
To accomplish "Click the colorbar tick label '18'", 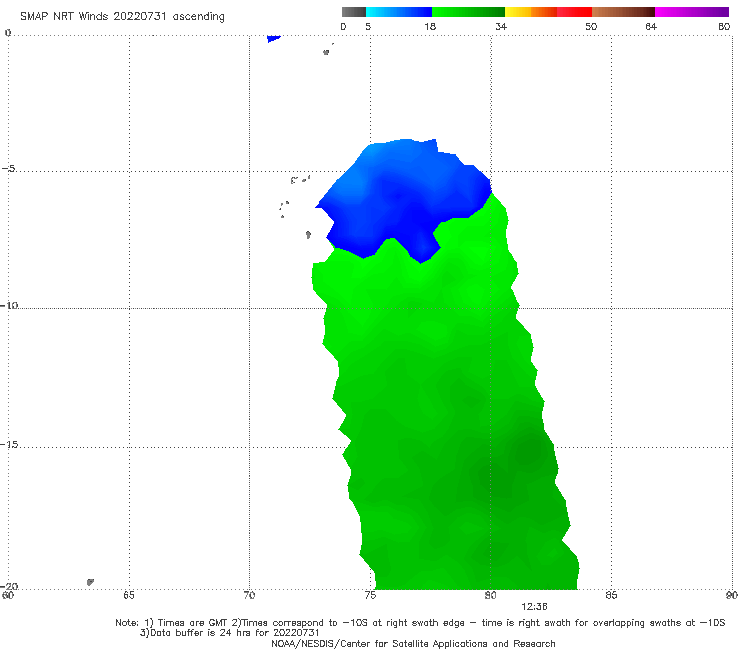I will tap(430, 26).
